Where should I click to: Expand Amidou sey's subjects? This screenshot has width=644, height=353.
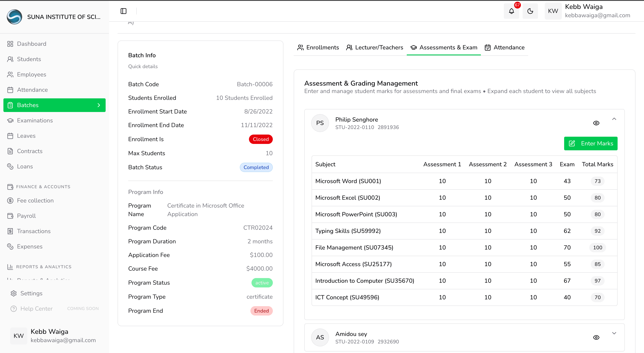click(614, 333)
